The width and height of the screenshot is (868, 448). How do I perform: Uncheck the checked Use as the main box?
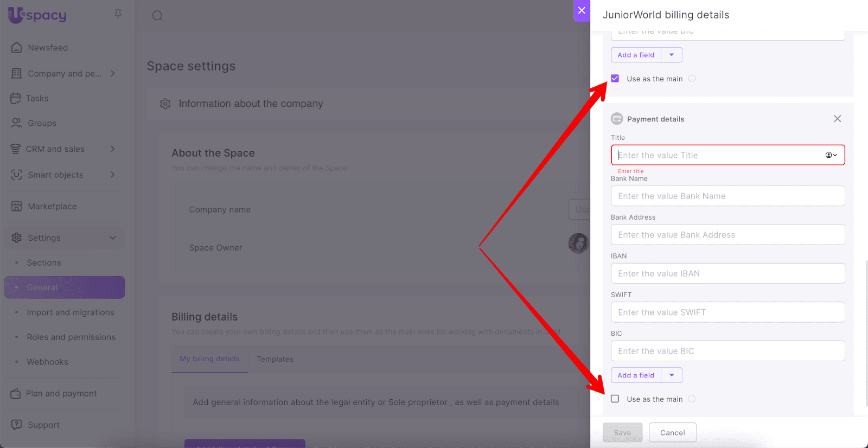coord(615,79)
